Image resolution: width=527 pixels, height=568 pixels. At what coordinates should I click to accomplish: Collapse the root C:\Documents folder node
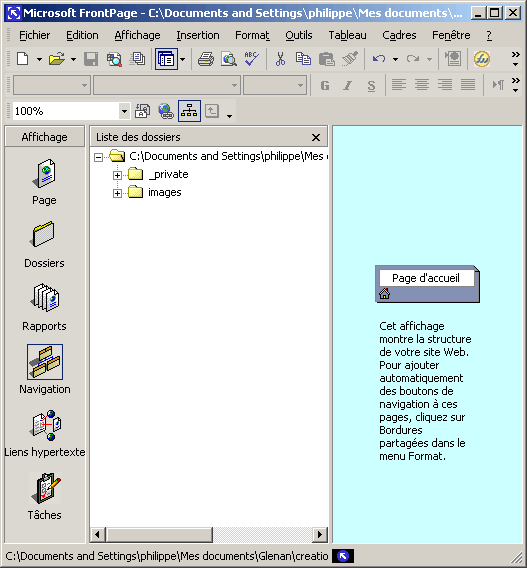coord(98,157)
